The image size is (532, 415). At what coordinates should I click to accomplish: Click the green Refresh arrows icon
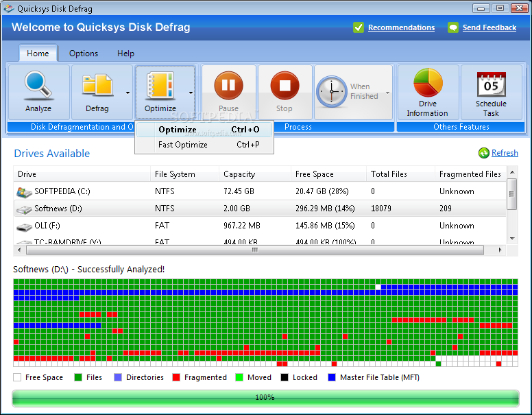coord(483,153)
